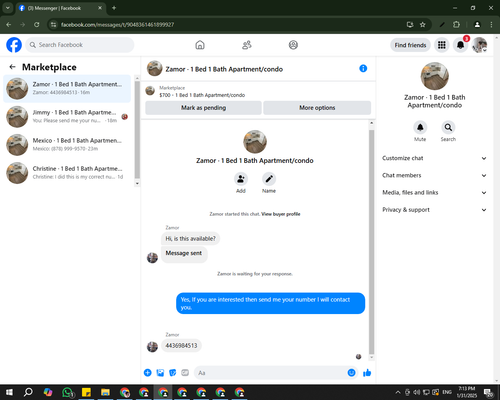This screenshot has width=500, height=400.
Task: Open the Mexico conversation in list
Action: point(67,145)
